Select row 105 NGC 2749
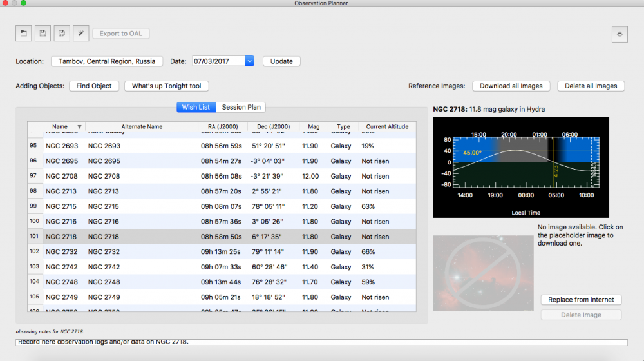The width and height of the screenshot is (644, 361). [x=222, y=297]
